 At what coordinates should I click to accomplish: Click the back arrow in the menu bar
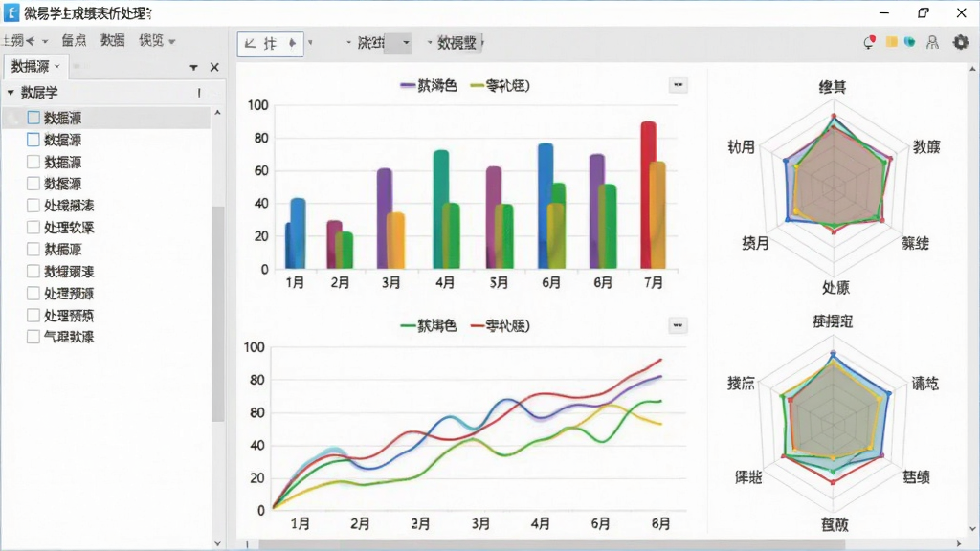point(31,41)
